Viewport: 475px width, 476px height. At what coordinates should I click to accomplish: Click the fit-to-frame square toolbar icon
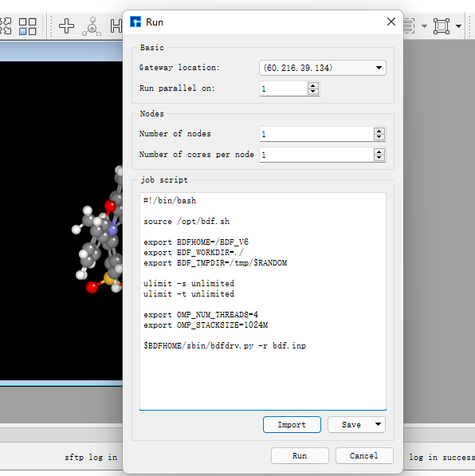(x=442, y=26)
